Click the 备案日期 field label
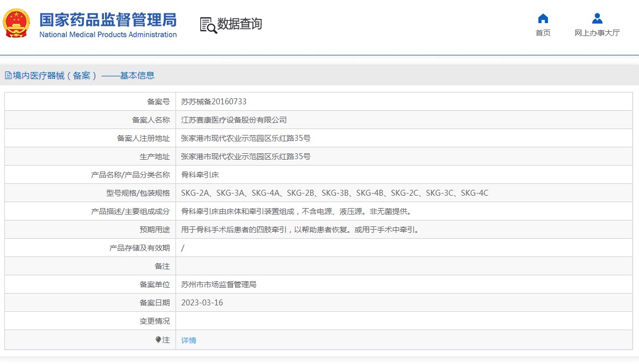The image size is (639, 364). [155, 303]
